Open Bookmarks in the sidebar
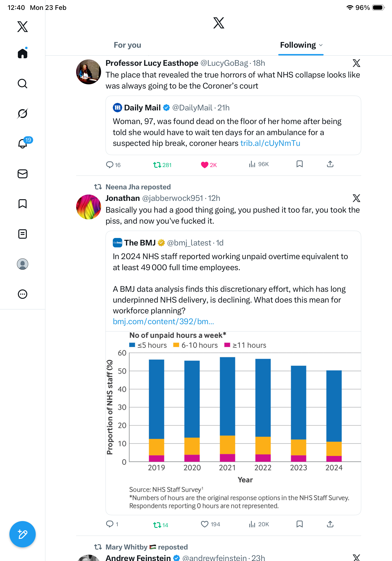This screenshot has height=561, width=392. point(23,204)
